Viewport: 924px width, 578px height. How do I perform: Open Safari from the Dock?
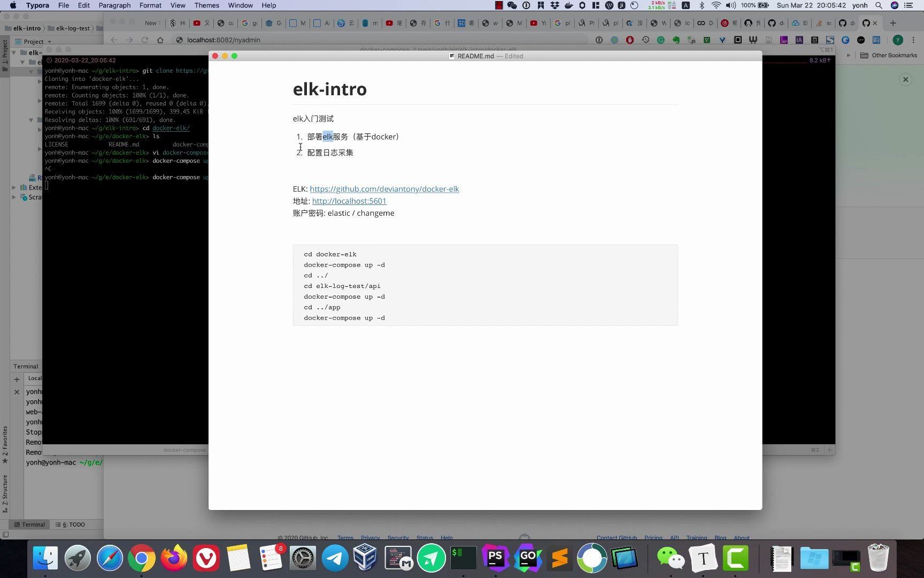(110, 558)
